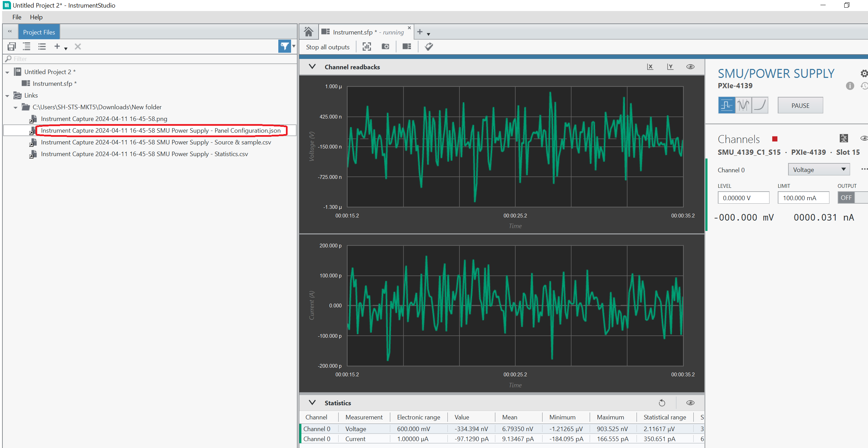Click the add file plus icon

[57, 46]
